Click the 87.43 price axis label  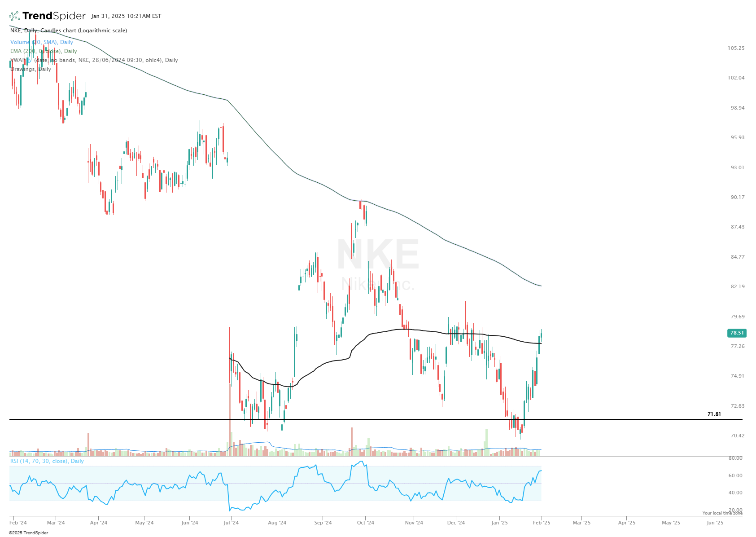tap(738, 227)
